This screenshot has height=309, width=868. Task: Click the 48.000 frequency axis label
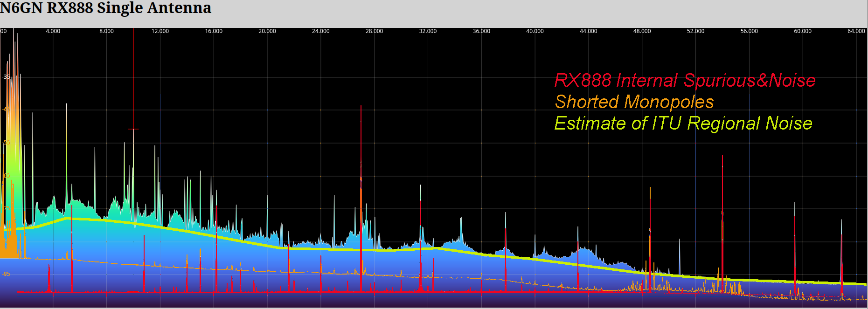[642, 31]
